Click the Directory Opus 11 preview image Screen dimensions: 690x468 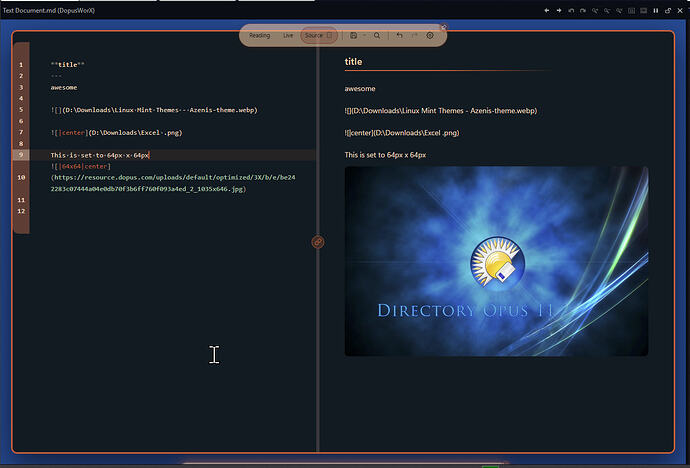[496, 261]
